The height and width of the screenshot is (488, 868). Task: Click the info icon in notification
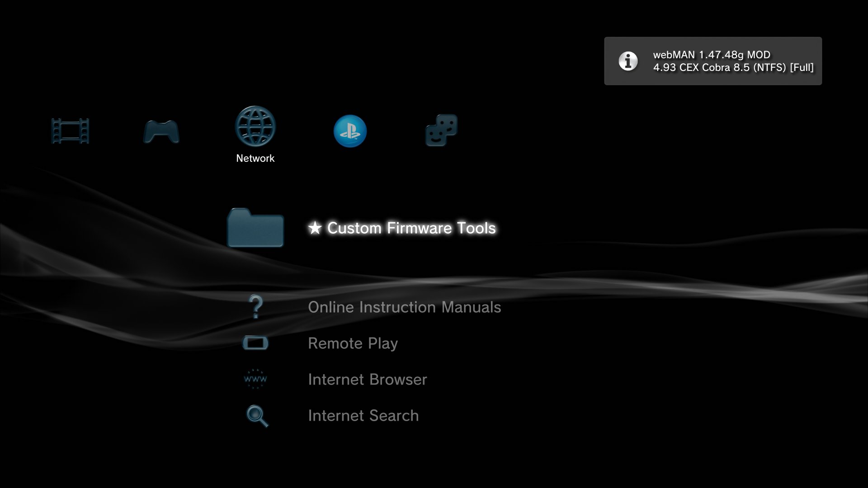628,61
